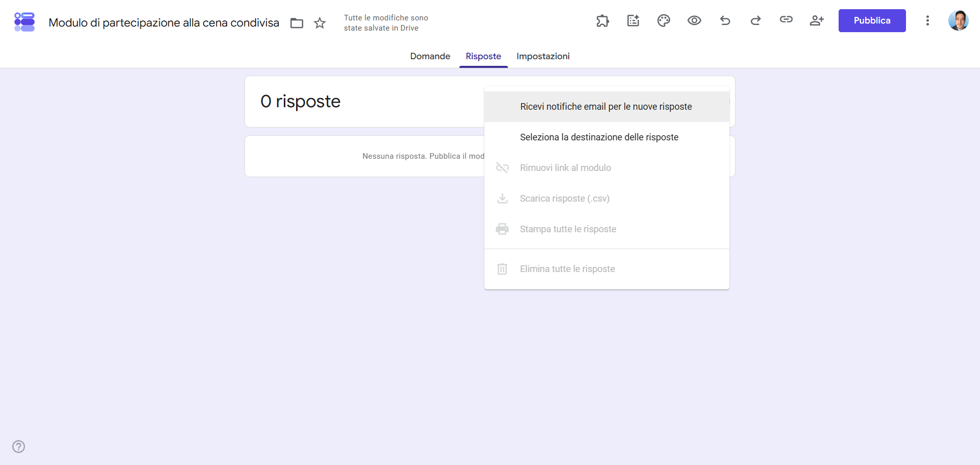Image resolution: width=980 pixels, height=465 pixels.
Task: Preview the form with eye icon
Action: (x=694, y=20)
